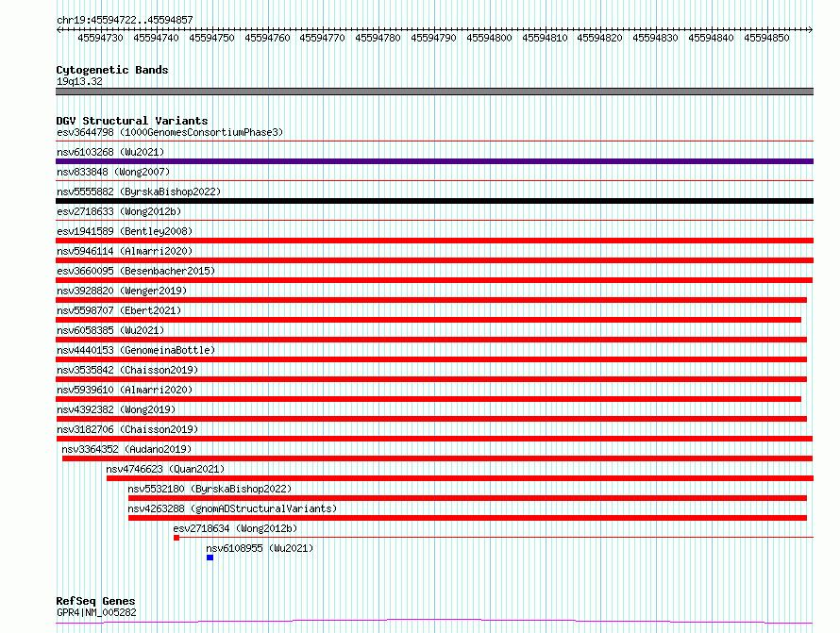
Task: Click the GPR4|NM_005282 gene label
Action: (96, 612)
